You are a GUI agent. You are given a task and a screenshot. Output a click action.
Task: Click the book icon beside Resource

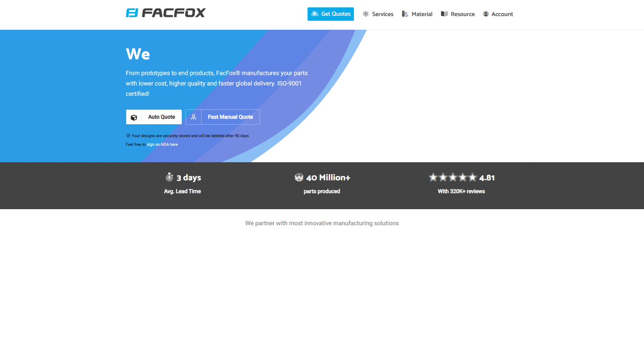point(444,14)
